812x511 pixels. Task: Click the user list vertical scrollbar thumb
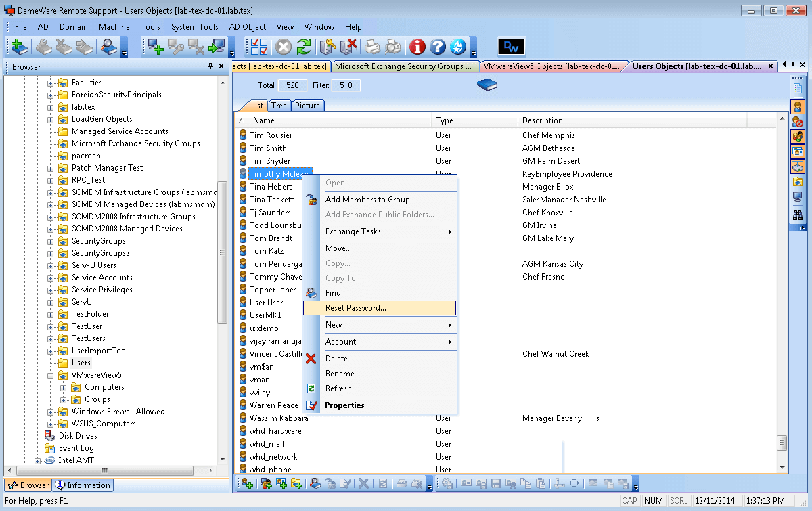(x=782, y=443)
